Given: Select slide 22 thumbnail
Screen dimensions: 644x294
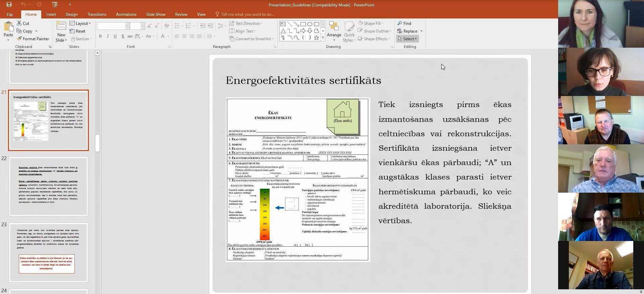Looking at the screenshot, I should (x=49, y=186).
